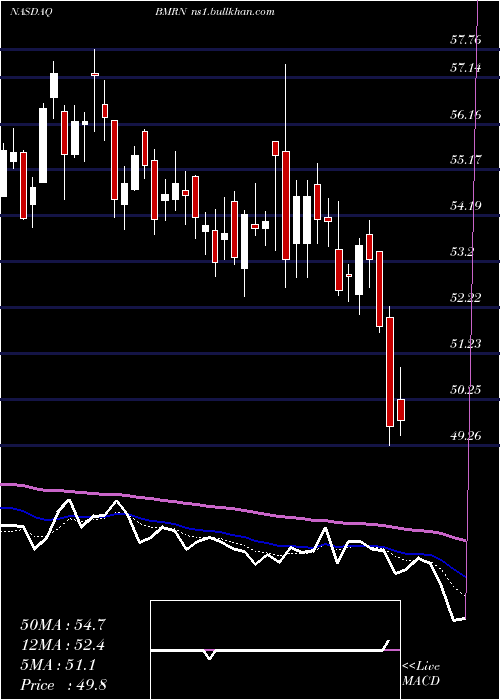500x700 pixels.
Task: Click the 5MA : 51.1 readout
Action: pyautogui.click(x=58, y=665)
